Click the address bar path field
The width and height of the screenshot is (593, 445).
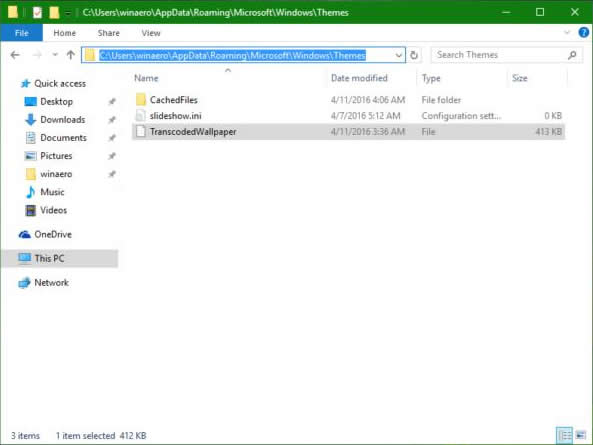[x=243, y=55]
